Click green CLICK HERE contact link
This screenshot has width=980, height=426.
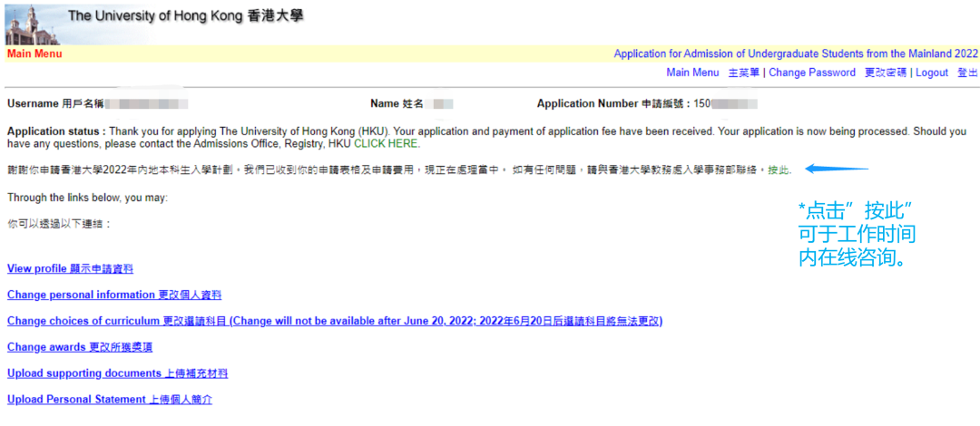(387, 144)
